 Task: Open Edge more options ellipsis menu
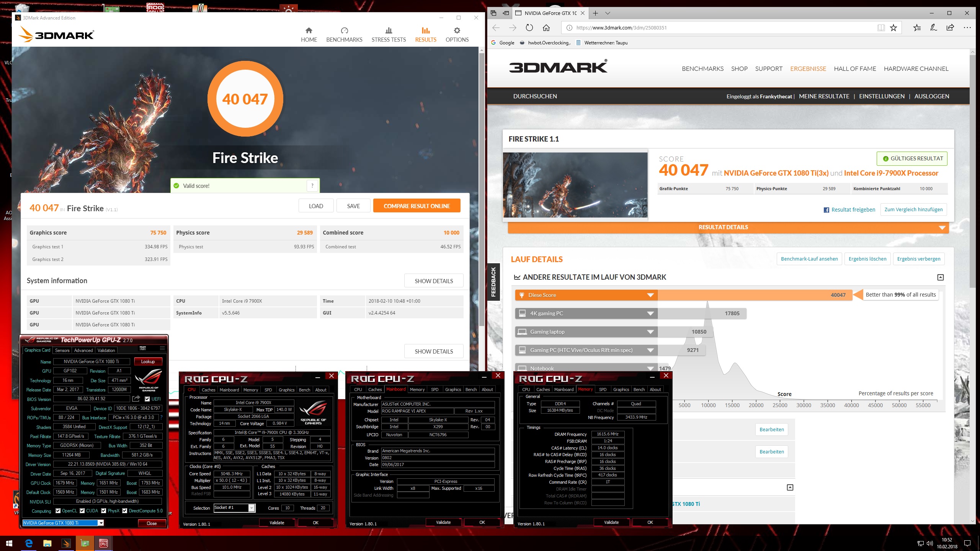967,28
